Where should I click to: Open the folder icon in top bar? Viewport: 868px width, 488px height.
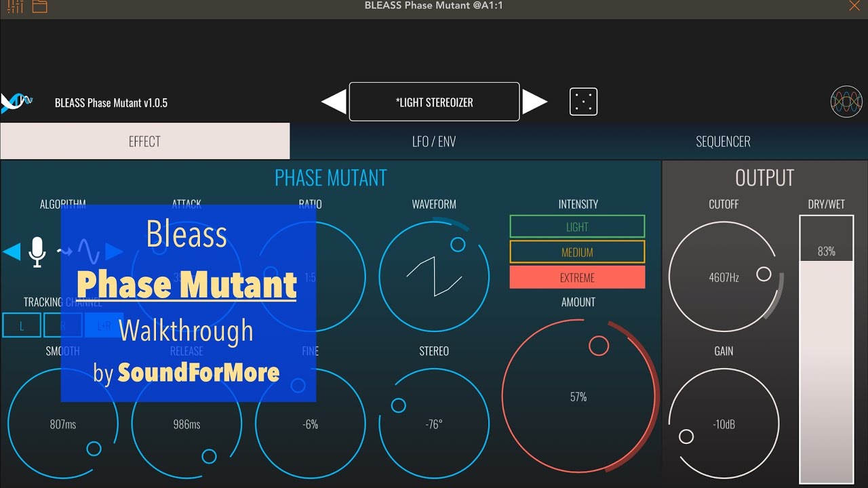39,7
